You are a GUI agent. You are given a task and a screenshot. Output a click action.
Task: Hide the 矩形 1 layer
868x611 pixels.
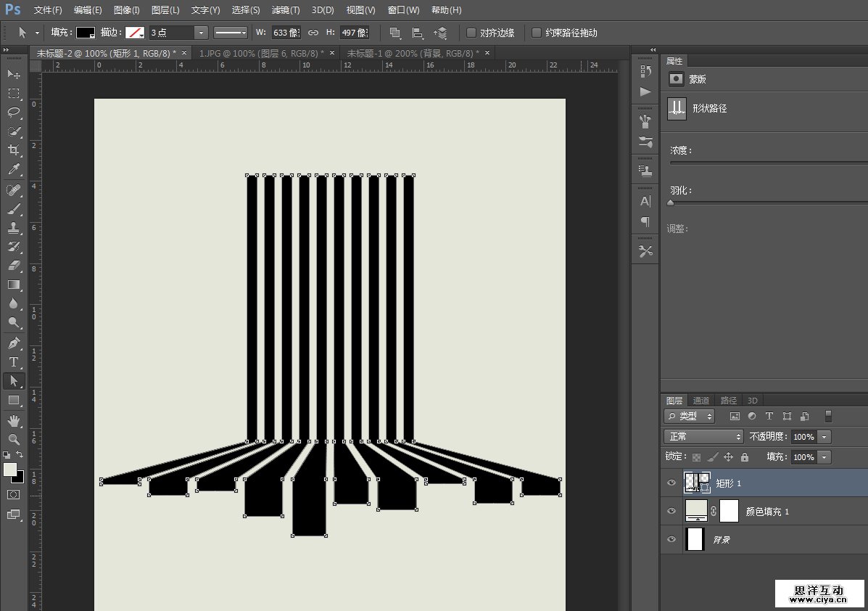(671, 483)
